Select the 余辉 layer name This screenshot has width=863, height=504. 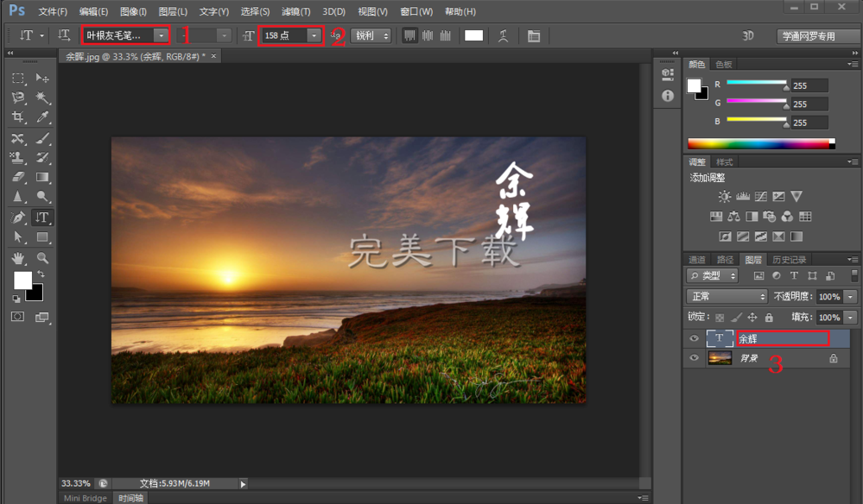(782, 339)
